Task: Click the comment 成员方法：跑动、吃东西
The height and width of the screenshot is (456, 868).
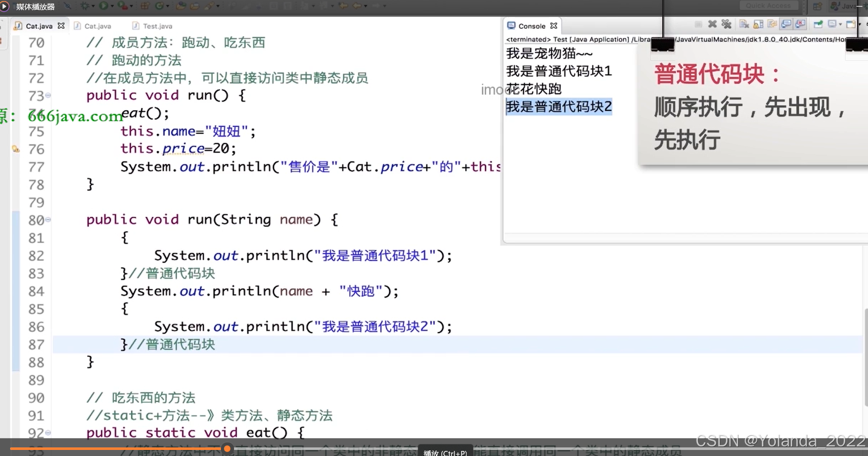Action: (x=189, y=42)
